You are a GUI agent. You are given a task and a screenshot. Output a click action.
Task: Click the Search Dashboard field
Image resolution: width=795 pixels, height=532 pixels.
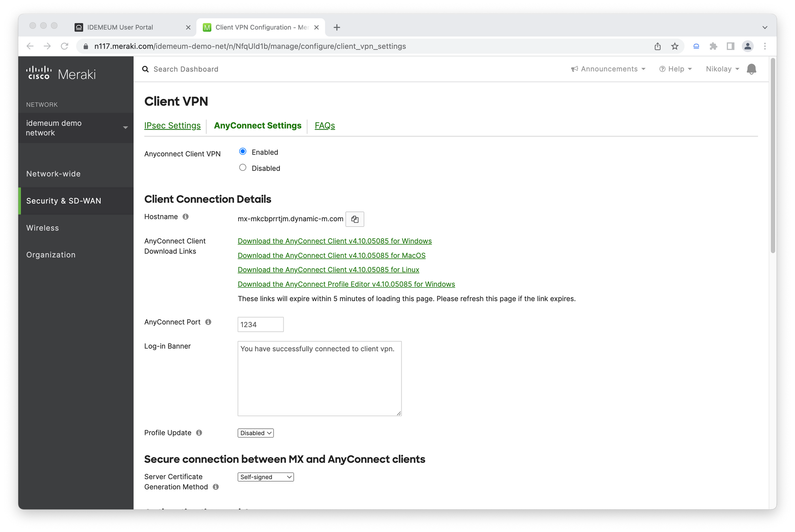coord(186,69)
